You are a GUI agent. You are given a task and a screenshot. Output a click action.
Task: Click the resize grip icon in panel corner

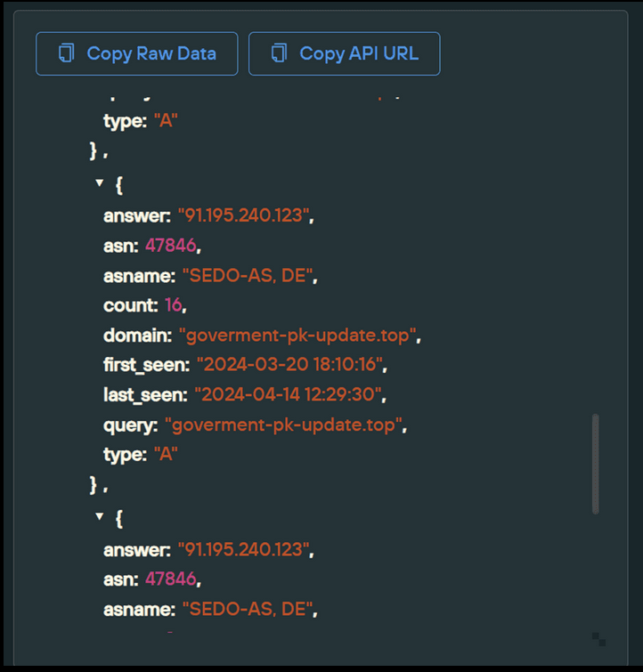[x=598, y=639]
